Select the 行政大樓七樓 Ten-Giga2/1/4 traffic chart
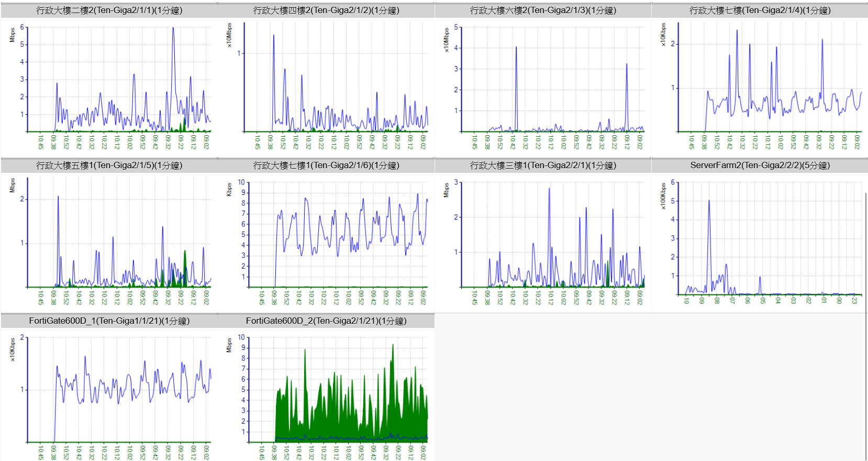868x461 pixels. [x=770, y=79]
